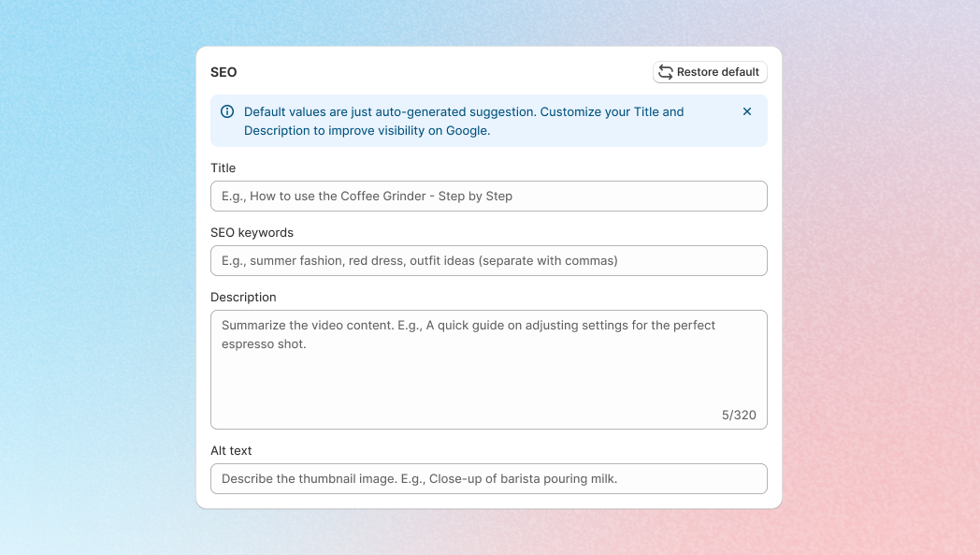Click the Restore default button

click(710, 72)
